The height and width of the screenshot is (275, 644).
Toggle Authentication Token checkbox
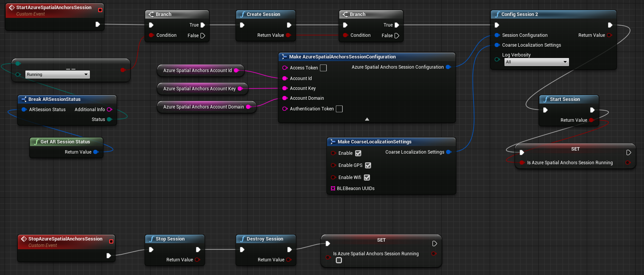[x=339, y=109]
